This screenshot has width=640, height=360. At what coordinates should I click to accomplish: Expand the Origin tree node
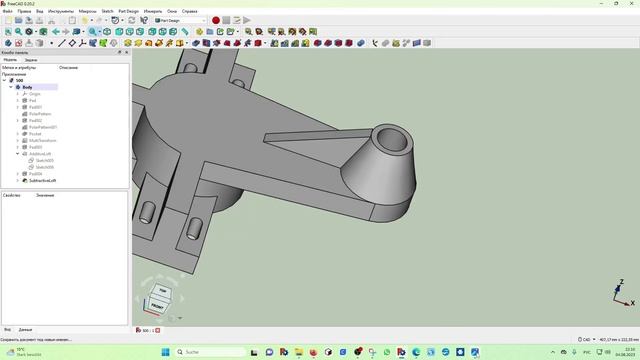(18, 94)
